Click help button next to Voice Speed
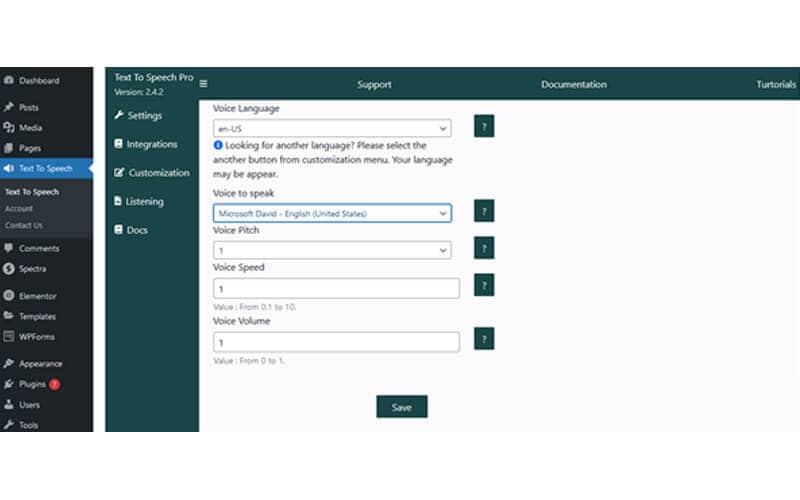The width and height of the screenshot is (800, 500). coord(484,285)
